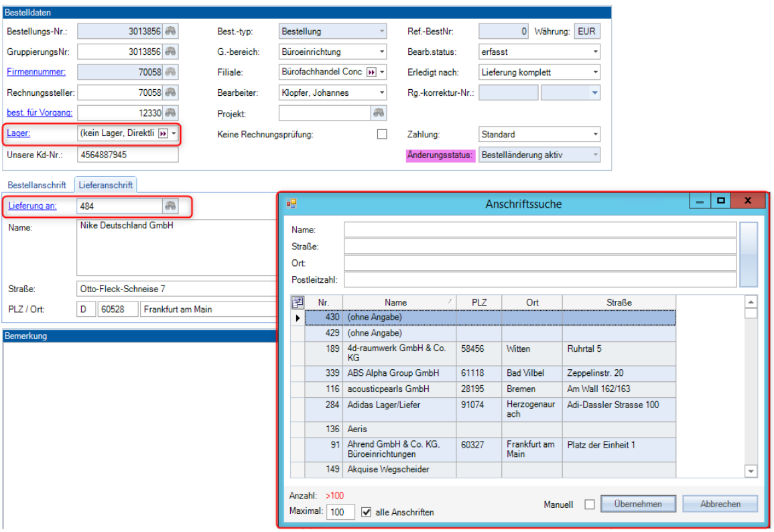The image size is (774, 532).
Task: Click binoculars icon beside Rechnungssteller field
Action: (x=171, y=93)
